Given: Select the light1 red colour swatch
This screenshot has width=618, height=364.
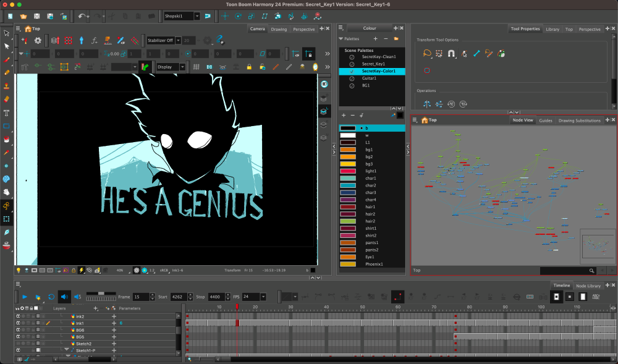Looking at the screenshot, I should pos(348,171).
